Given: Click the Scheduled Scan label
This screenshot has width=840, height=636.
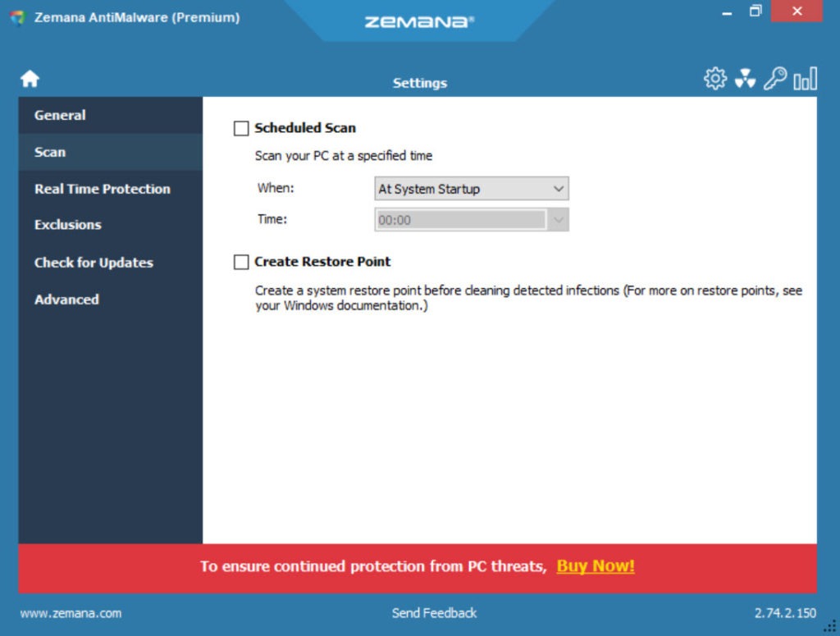Looking at the screenshot, I should pos(305,128).
